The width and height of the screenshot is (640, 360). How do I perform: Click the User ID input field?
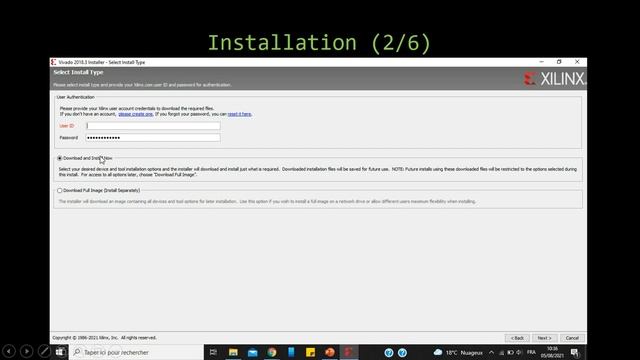(153, 126)
